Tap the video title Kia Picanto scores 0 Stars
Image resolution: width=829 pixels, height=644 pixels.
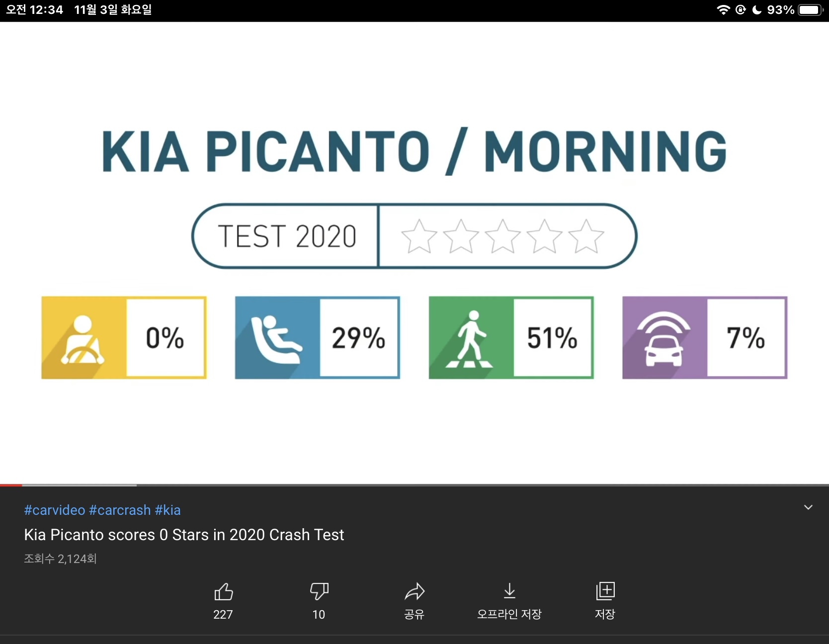184,535
